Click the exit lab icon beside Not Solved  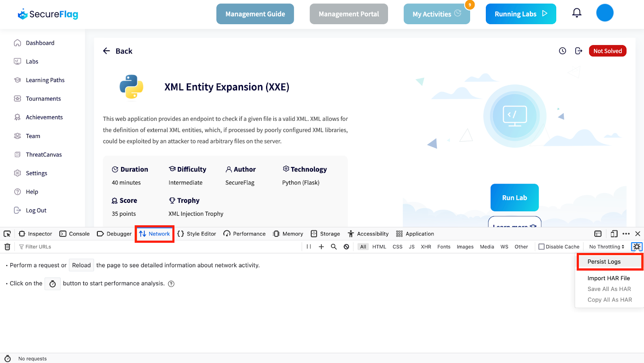point(578,51)
